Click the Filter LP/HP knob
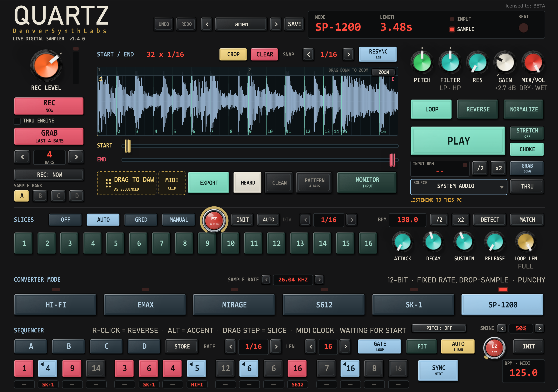 coord(450,62)
